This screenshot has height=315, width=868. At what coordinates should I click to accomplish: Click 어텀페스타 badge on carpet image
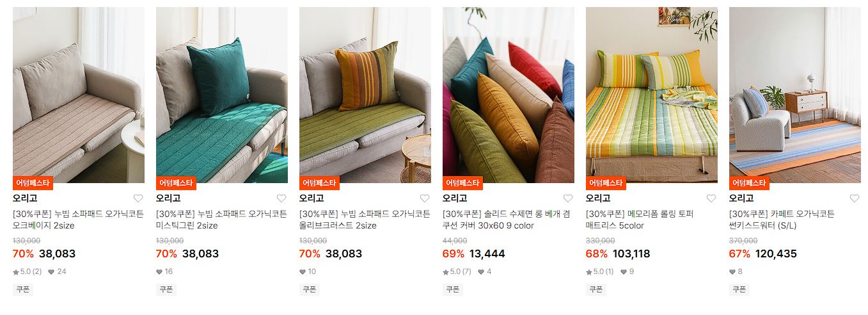[749, 182]
